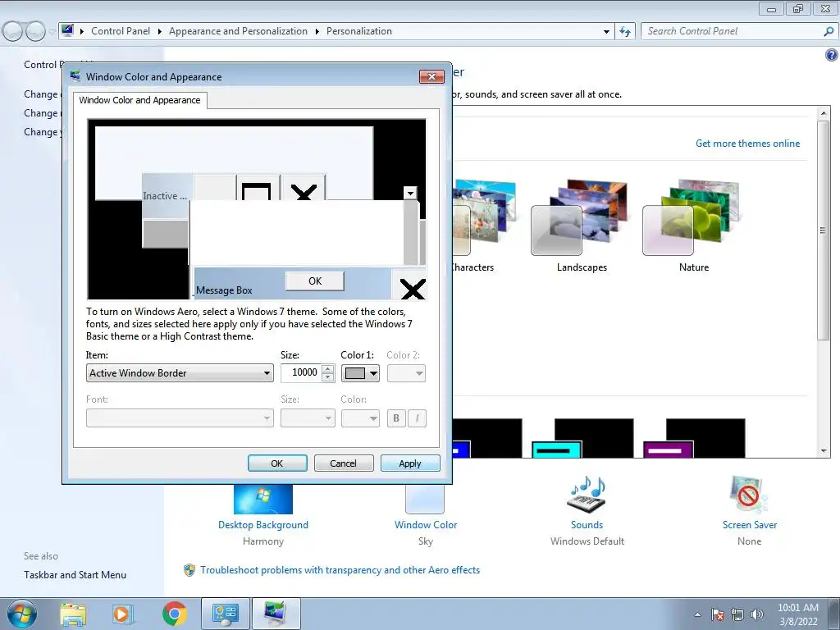The height and width of the screenshot is (630, 840).
Task: Click the Control Panel breadcrumb
Action: 121,31
